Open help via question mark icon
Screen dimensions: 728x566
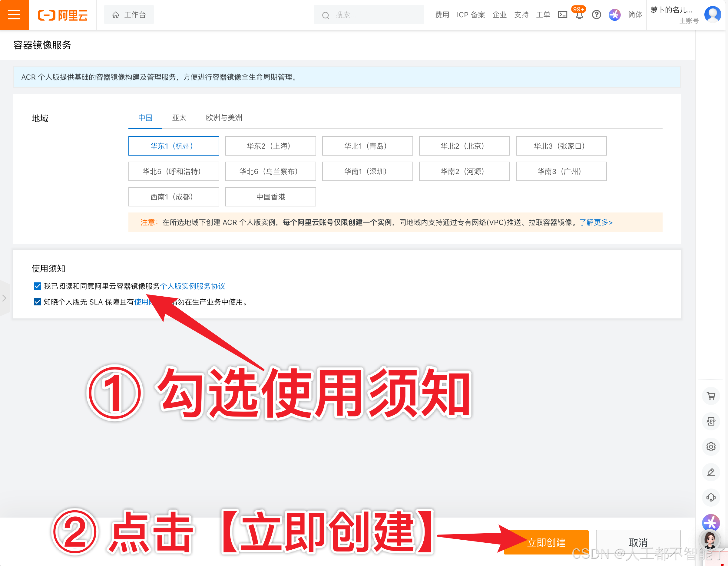click(x=596, y=15)
